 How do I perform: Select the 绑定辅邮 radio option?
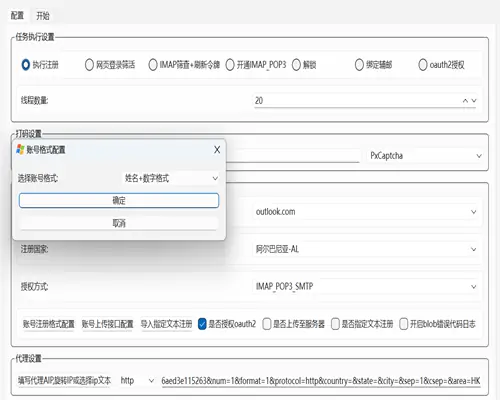(373, 65)
